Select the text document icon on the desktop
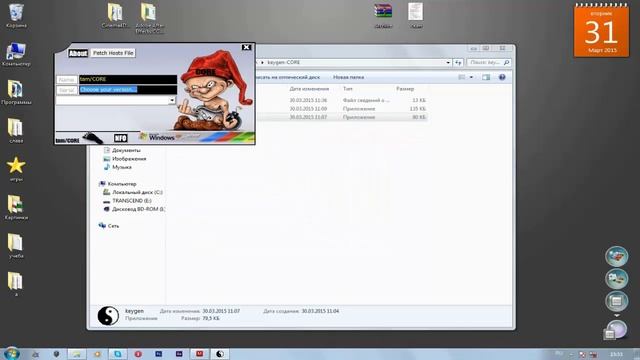Viewport: 640px width, 360px height. [416, 16]
